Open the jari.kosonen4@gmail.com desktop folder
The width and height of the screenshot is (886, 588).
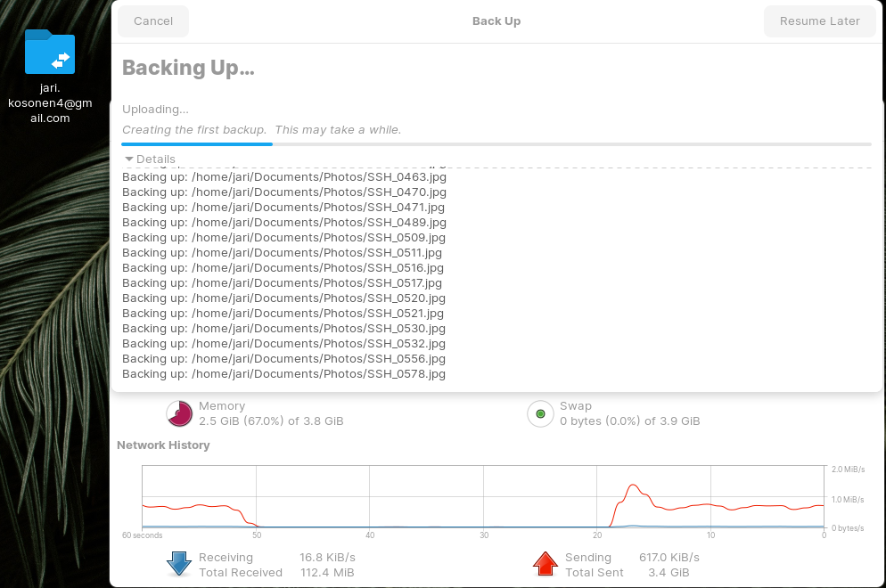[50, 53]
